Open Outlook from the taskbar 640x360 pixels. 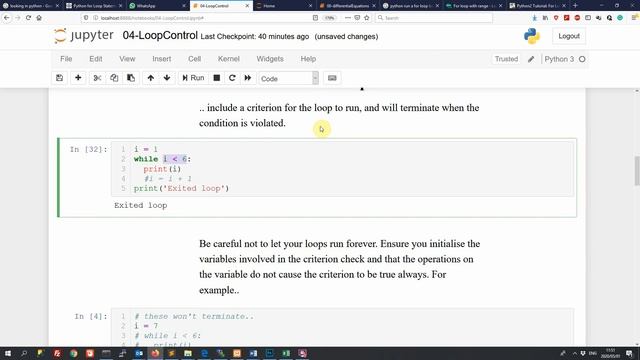(139, 353)
